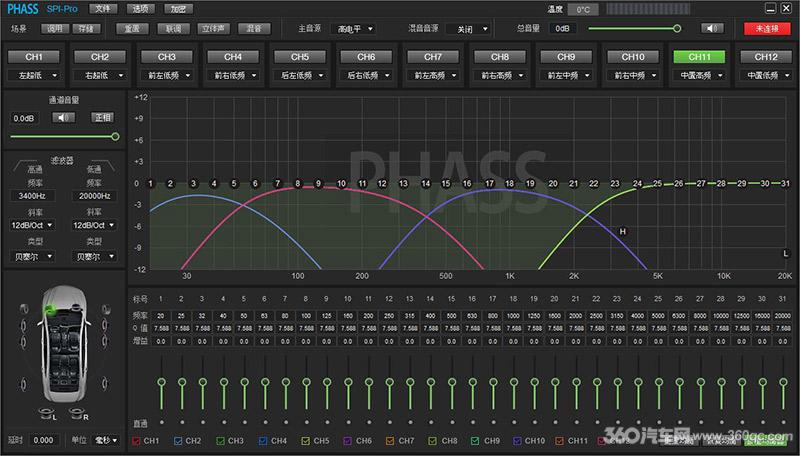The image size is (800, 456).
Task: Click the red 未连接 connection button
Action: click(767, 29)
